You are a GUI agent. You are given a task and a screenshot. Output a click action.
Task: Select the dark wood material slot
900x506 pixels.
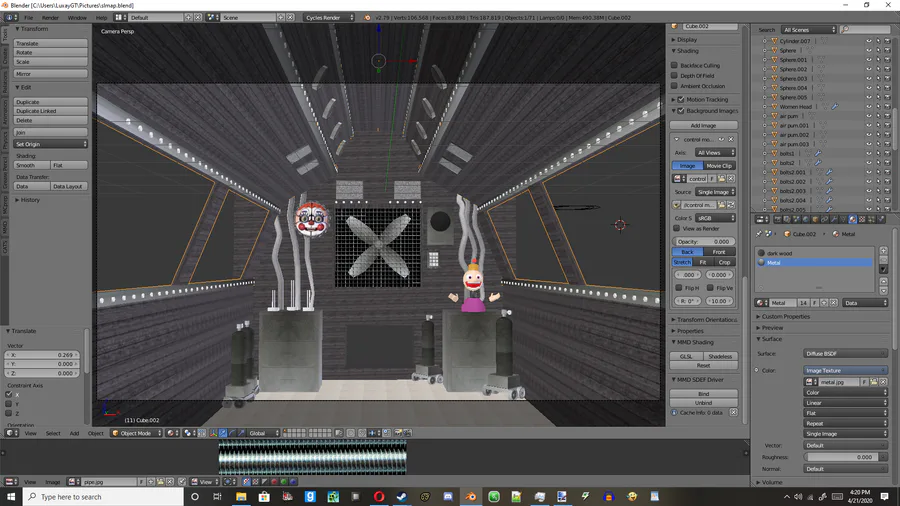pyautogui.click(x=815, y=253)
